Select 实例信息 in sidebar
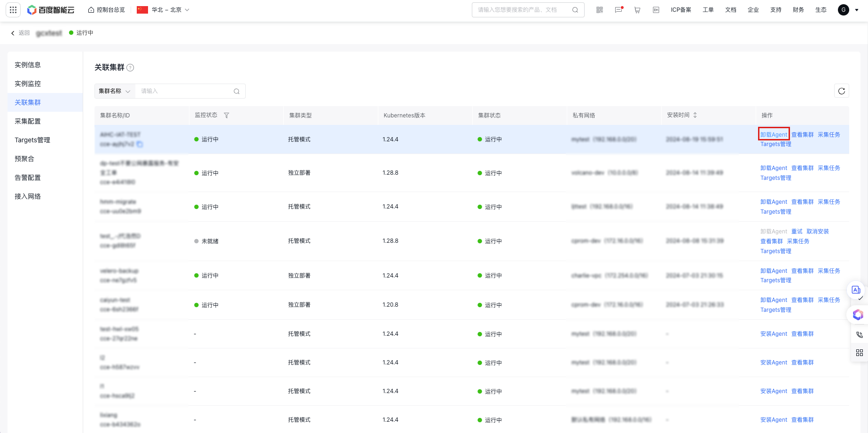Viewport: 868px width, 433px height. point(45,65)
